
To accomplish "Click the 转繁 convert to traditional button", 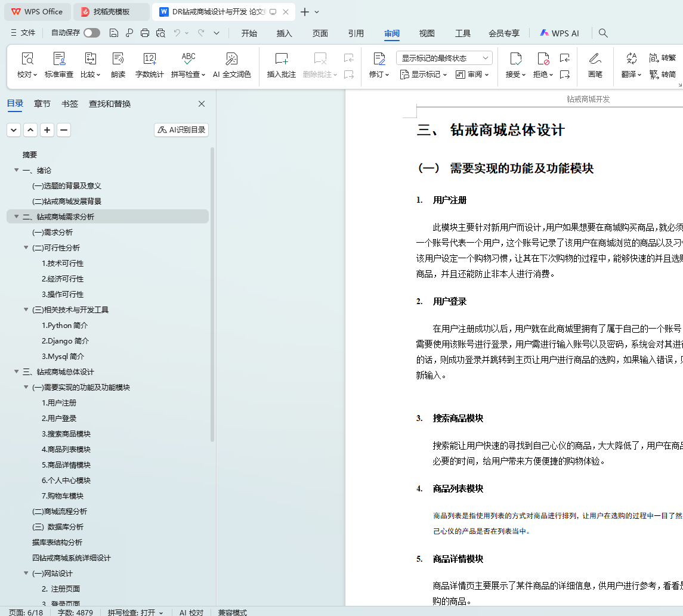I will tap(662, 58).
